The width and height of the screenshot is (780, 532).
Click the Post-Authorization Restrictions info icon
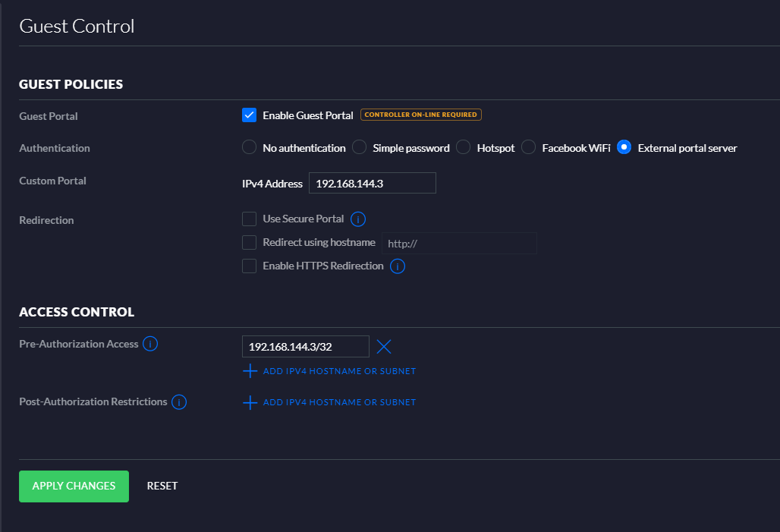(179, 401)
